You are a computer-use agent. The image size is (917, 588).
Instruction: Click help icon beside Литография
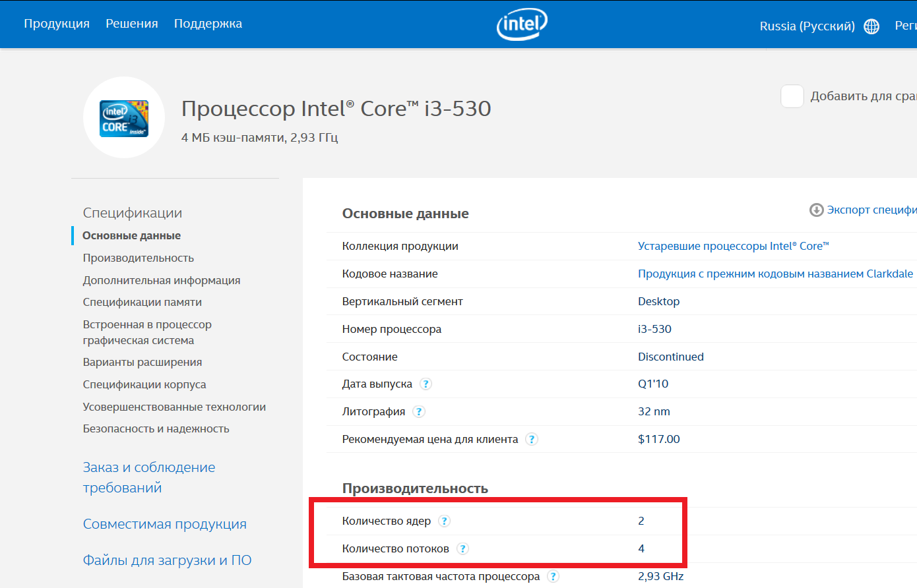point(419,412)
